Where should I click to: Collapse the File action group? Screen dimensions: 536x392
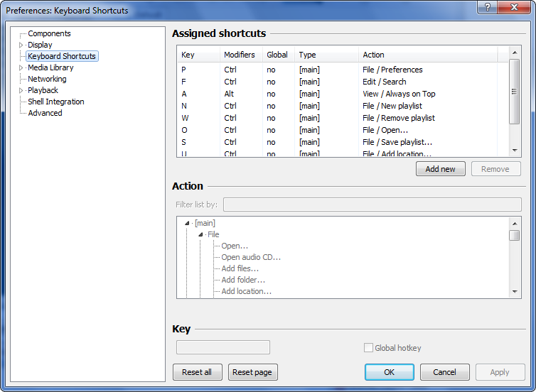pyautogui.click(x=200, y=234)
